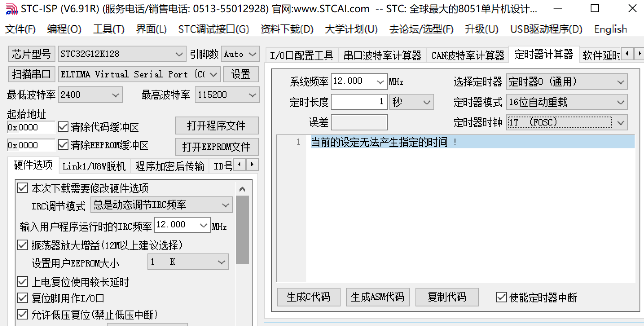This screenshot has width=644, height=326.
Task: Click right tab scroll arrow in hardware options tabs
Action: [x=252, y=164]
